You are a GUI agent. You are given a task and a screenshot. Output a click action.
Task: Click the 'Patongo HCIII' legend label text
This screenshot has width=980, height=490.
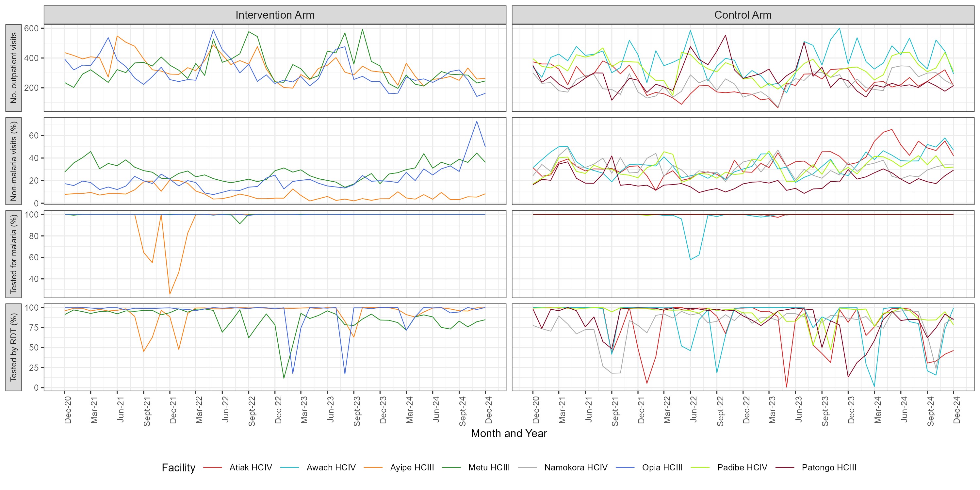tap(829, 467)
